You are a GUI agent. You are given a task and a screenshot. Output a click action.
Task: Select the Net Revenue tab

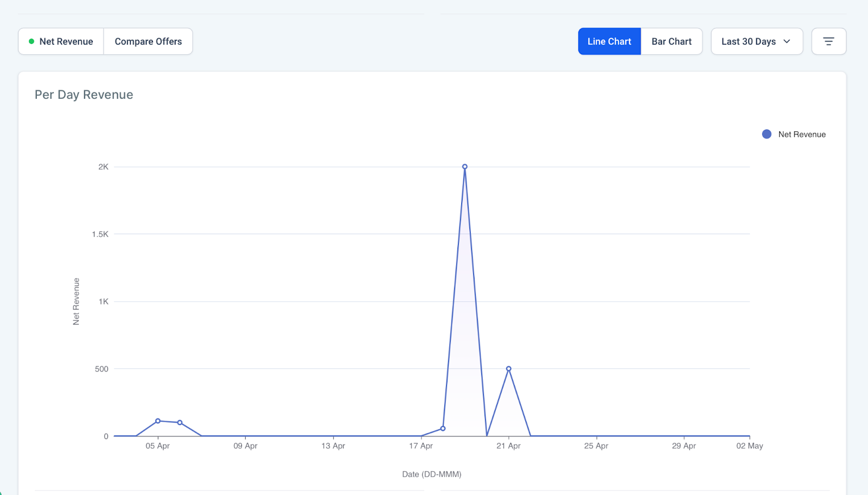[61, 41]
